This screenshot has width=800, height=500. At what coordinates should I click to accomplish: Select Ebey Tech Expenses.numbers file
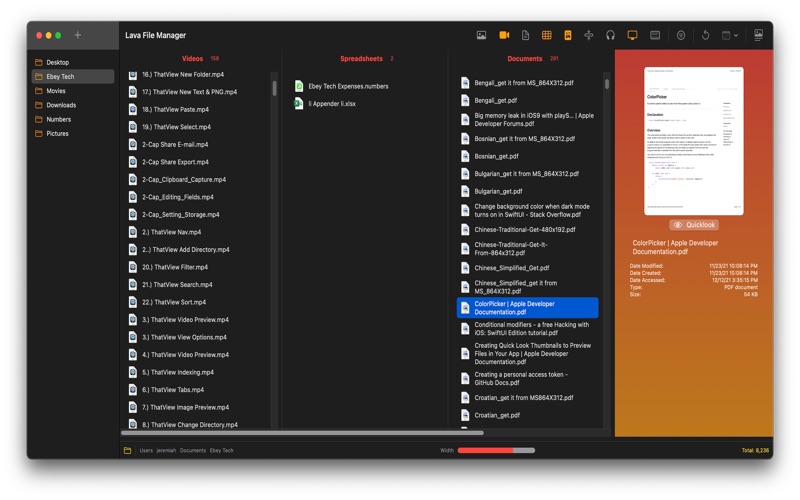(x=348, y=86)
